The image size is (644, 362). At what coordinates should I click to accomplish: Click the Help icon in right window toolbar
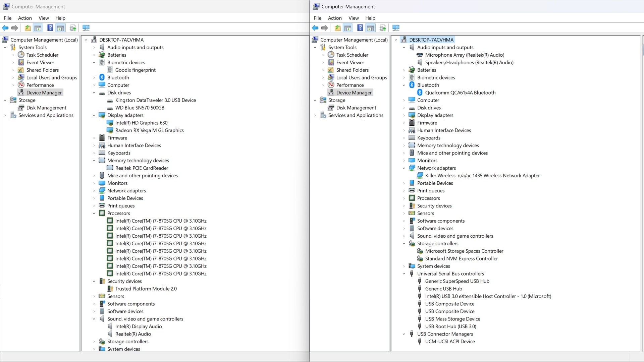(x=360, y=28)
